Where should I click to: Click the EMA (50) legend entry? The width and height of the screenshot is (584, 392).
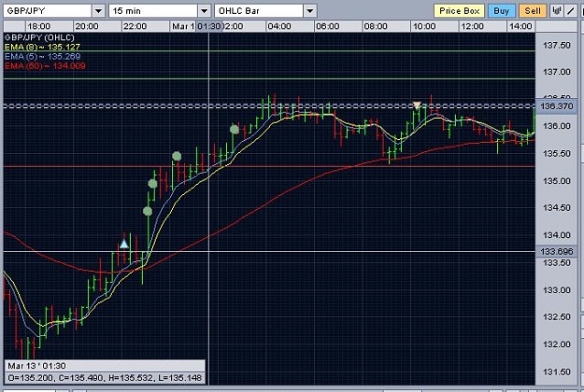click(x=45, y=66)
